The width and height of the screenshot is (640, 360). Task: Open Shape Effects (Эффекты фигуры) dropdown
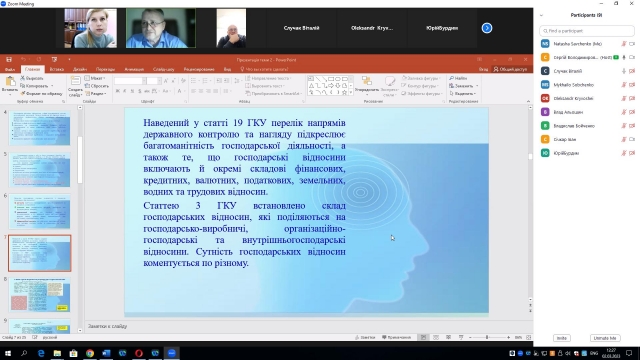421,93
